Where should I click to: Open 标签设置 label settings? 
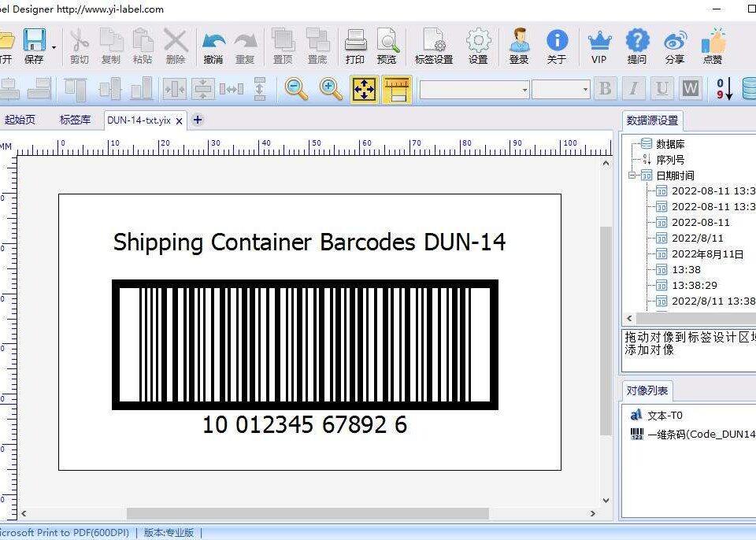point(433,40)
